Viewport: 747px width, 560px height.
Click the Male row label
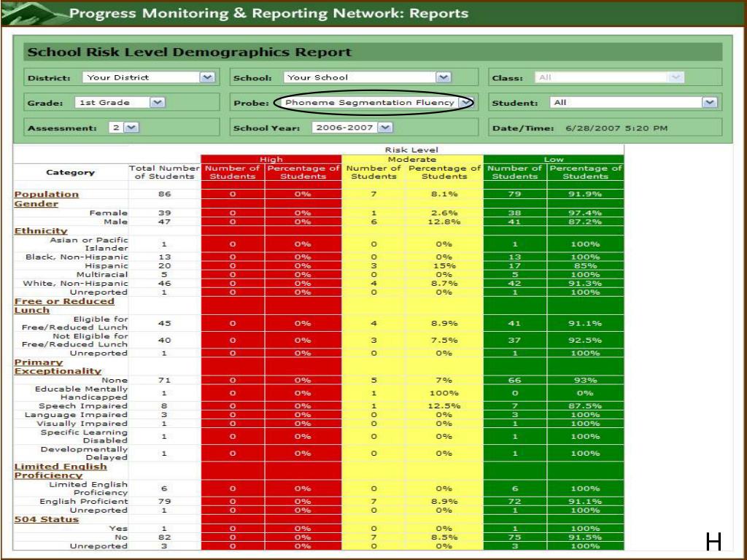click(116, 222)
